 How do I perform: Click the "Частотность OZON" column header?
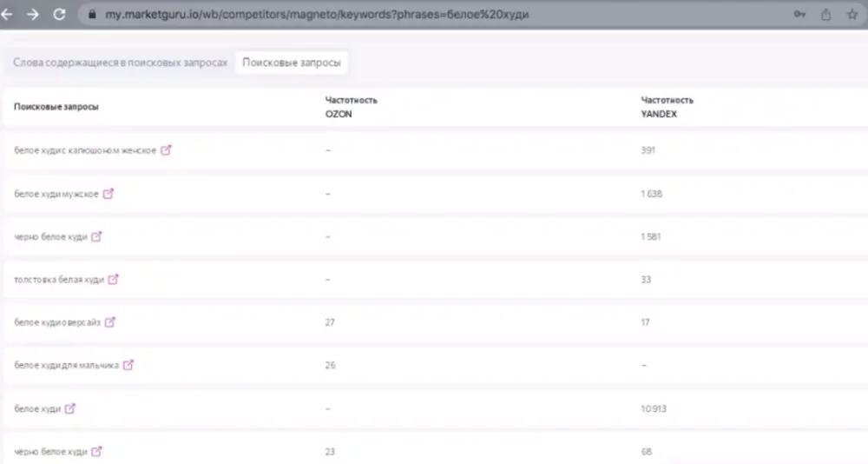pyautogui.click(x=351, y=106)
